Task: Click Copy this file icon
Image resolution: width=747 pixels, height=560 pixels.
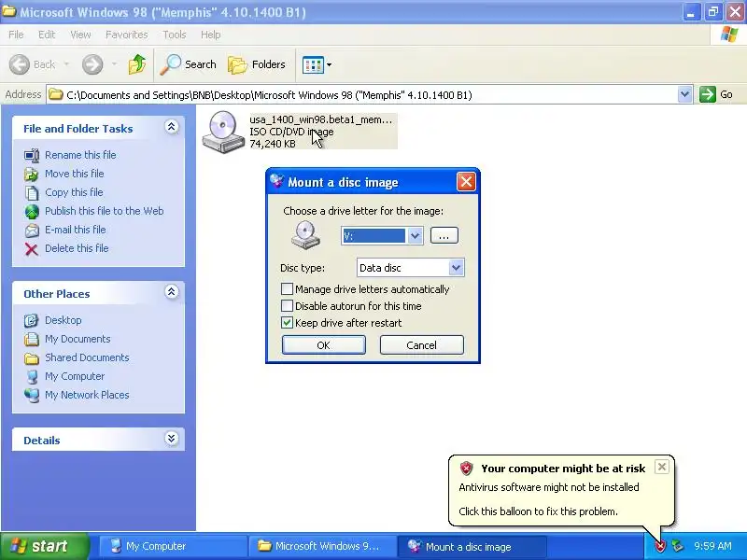Action: coord(32,192)
